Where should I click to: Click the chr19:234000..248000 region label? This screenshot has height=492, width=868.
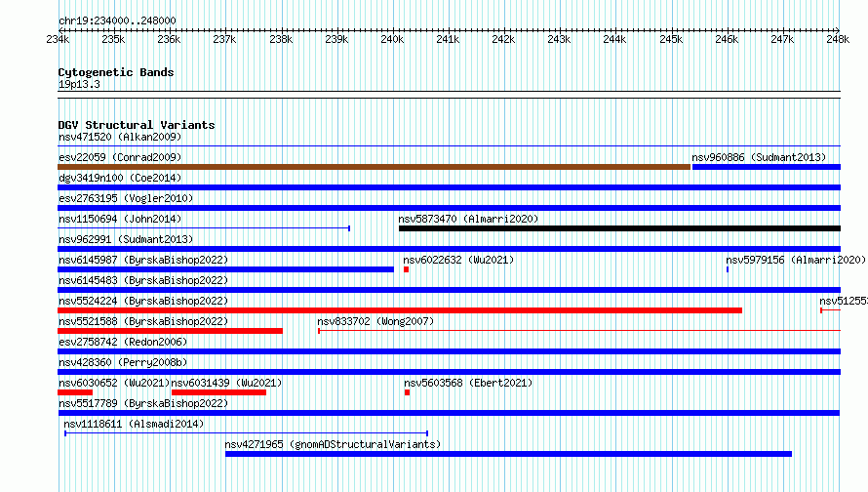[x=117, y=20]
